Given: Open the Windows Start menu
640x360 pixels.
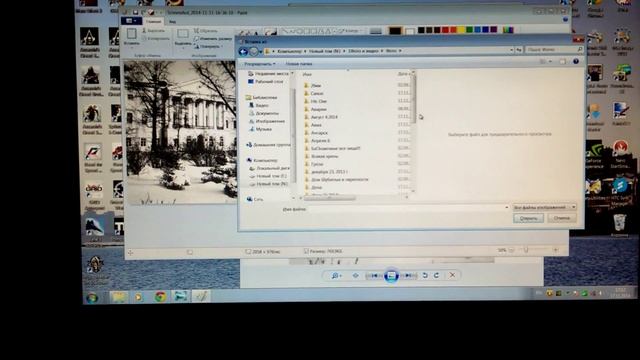Looking at the screenshot, I should (92, 298).
